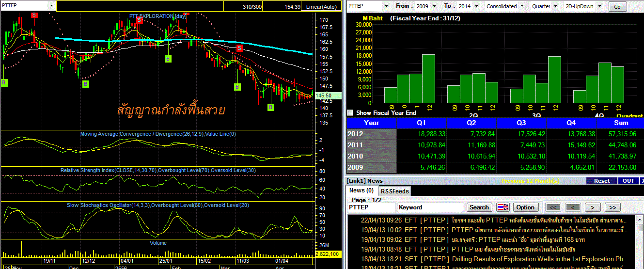Select the 2009 year row
The image size is (644, 269).
(x=495, y=167)
